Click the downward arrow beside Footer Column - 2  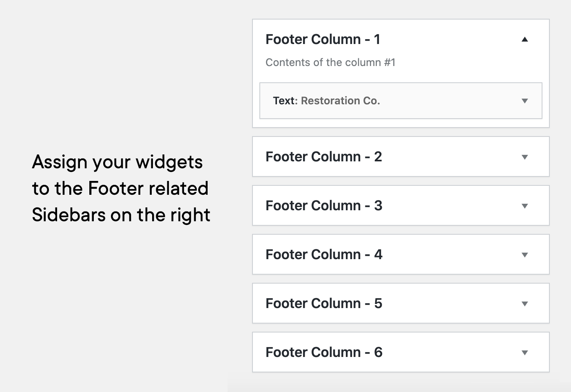525,156
